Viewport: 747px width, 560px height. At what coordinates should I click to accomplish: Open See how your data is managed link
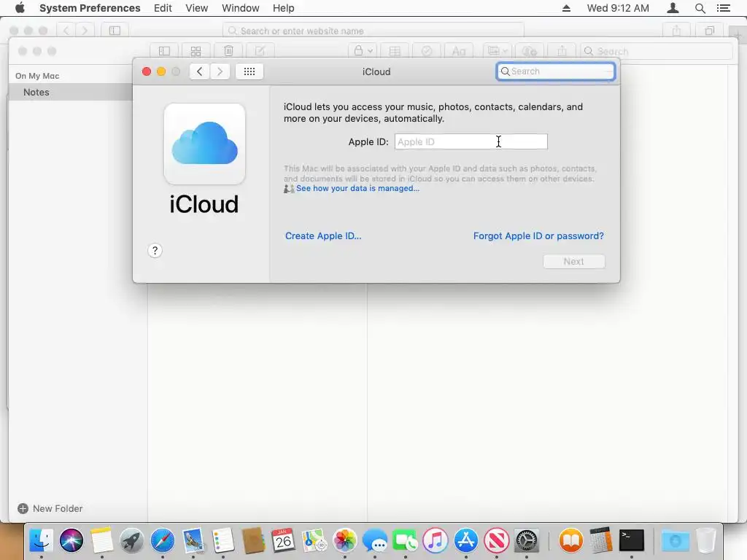click(x=357, y=188)
